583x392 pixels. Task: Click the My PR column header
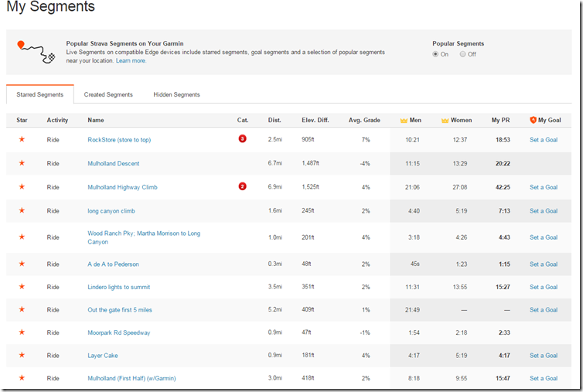click(500, 120)
